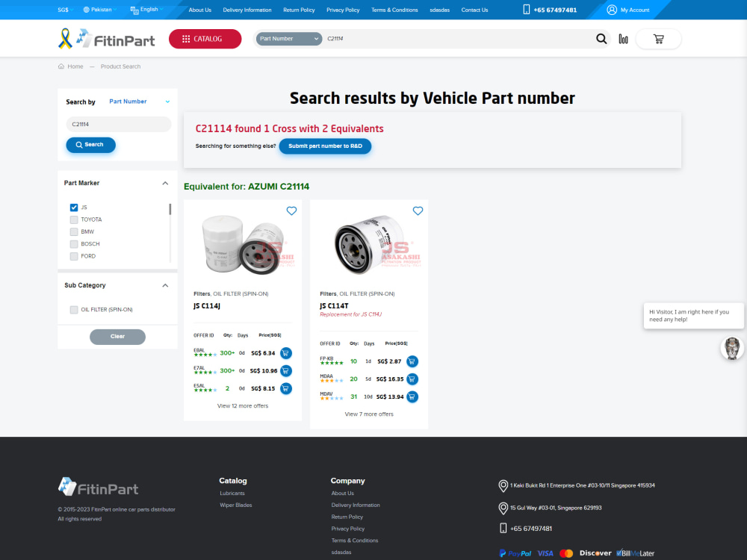Open the Lubricants footer link
This screenshot has width=747, height=560.
(x=232, y=494)
